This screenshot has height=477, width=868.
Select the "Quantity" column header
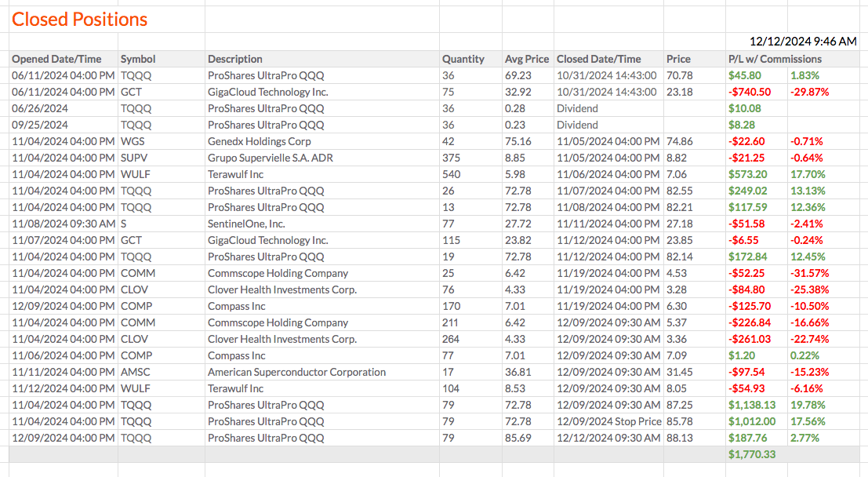[463, 59]
